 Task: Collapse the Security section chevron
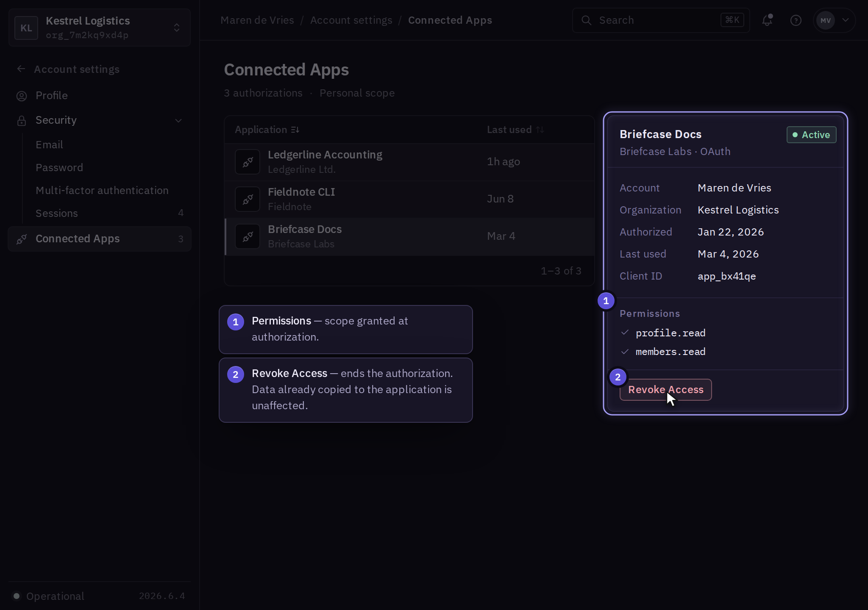(x=178, y=121)
